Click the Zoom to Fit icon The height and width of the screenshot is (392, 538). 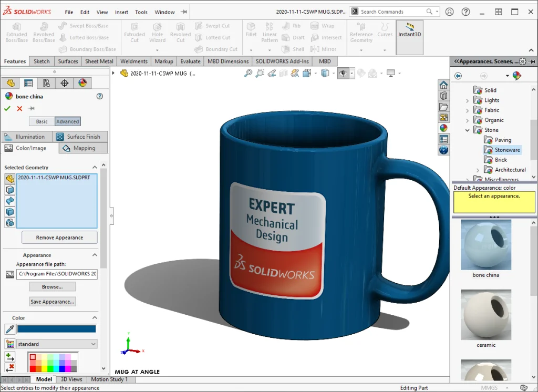pyautogui.click(x=248, y=74)
